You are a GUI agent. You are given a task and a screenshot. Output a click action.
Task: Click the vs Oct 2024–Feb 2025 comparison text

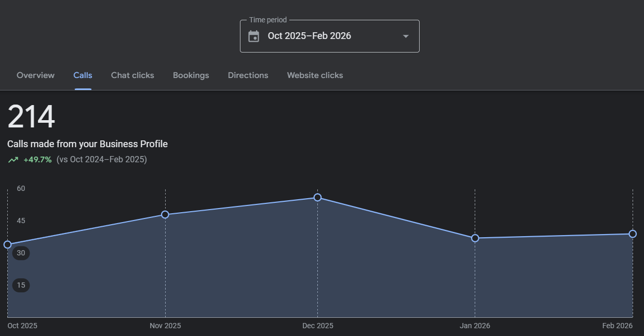[102, 160]
